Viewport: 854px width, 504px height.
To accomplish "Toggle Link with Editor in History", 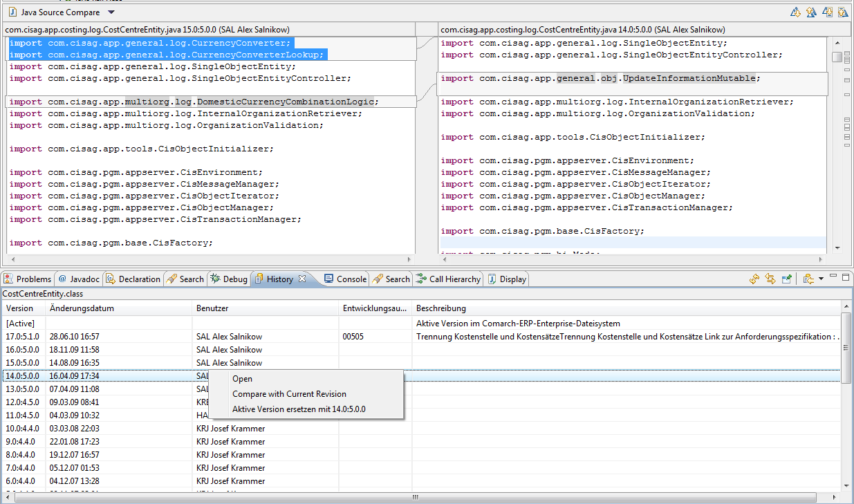I will (x=770, y=279).
